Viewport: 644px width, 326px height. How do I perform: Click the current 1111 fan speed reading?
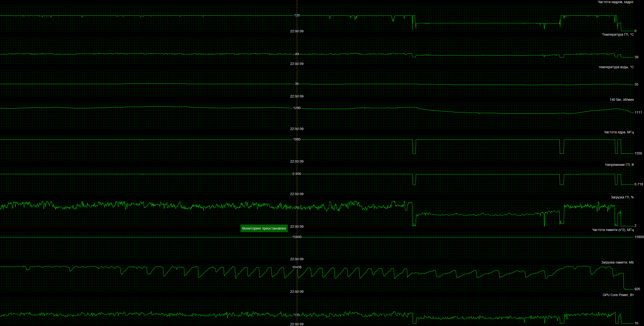coord(638,112)
